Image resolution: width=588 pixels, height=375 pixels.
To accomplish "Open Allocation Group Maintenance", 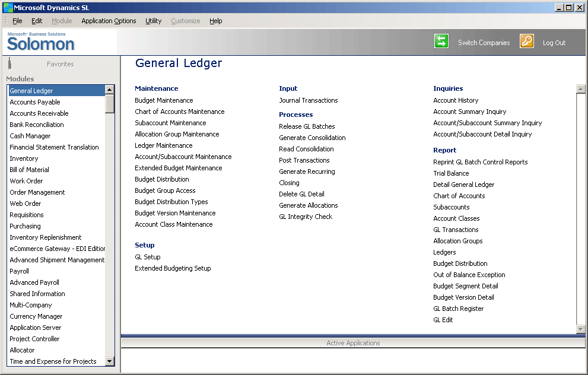I will (177, 134).
